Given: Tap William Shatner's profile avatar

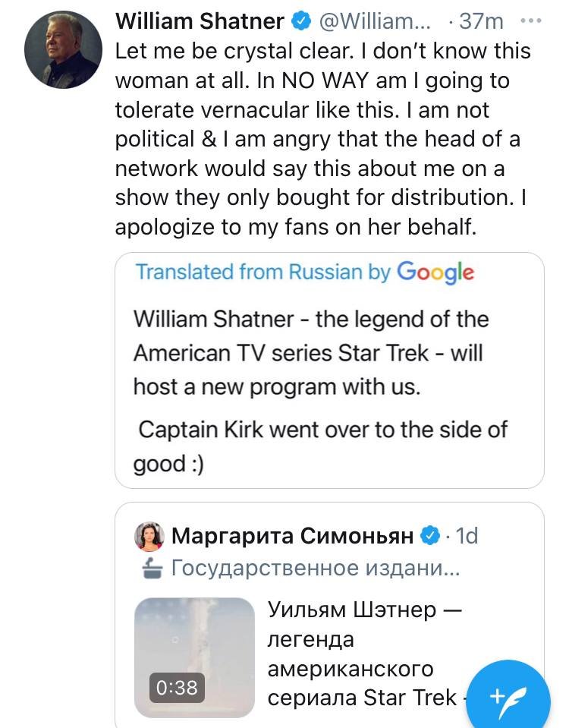Looking at the screenshot, I should click(61, 51).
